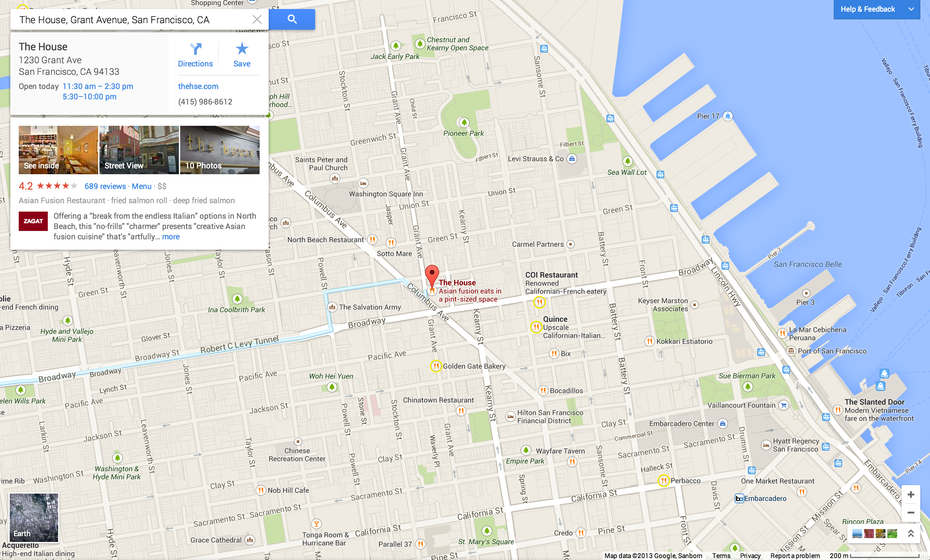Read more of the Zagat review
The image size is (930, 560).
[170, 237]
